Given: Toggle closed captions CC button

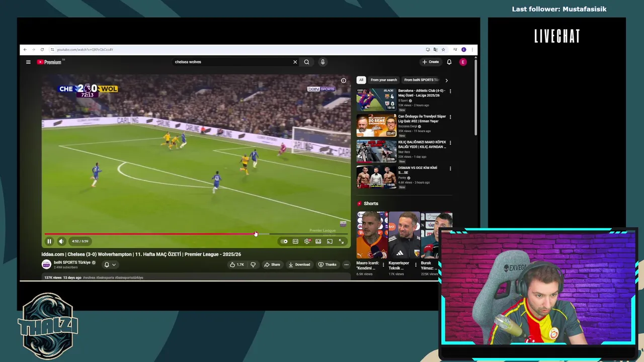Looking at the screenshot, I should [x=295, y=241].
